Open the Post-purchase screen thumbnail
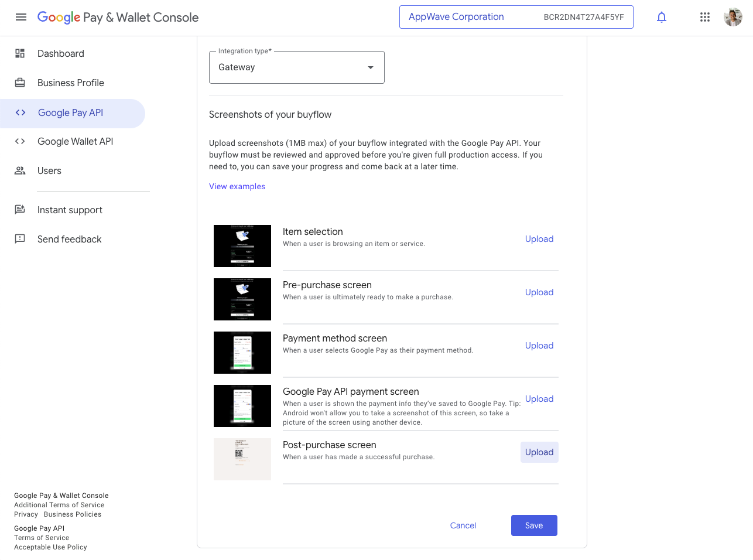This screenshot has width=753, height=560. tap(242, 459)
